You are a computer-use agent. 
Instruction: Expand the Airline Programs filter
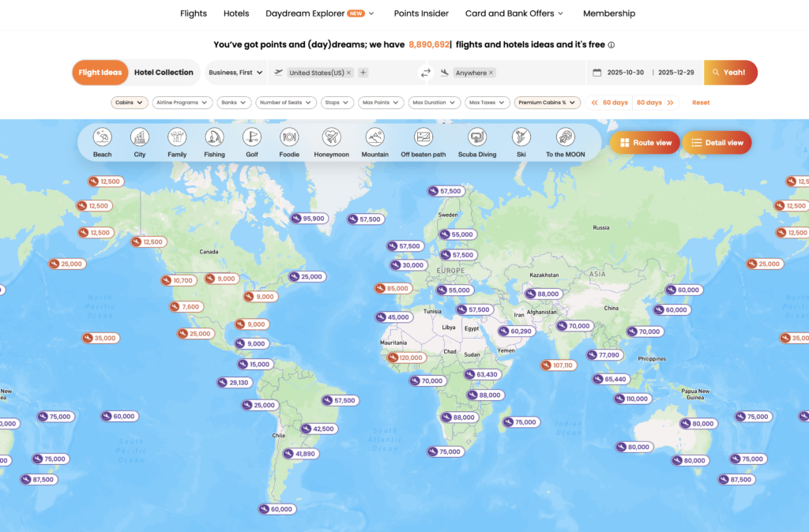(182, 103)
